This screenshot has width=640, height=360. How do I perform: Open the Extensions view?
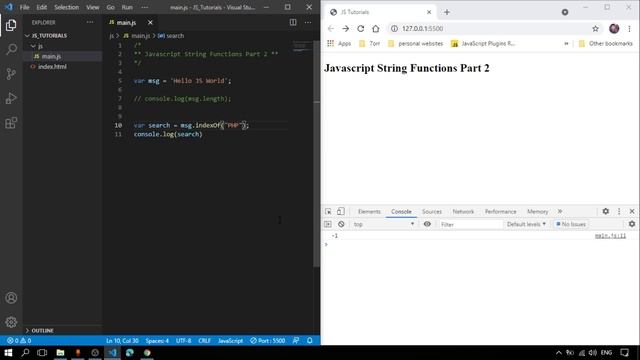coord(11,123)
